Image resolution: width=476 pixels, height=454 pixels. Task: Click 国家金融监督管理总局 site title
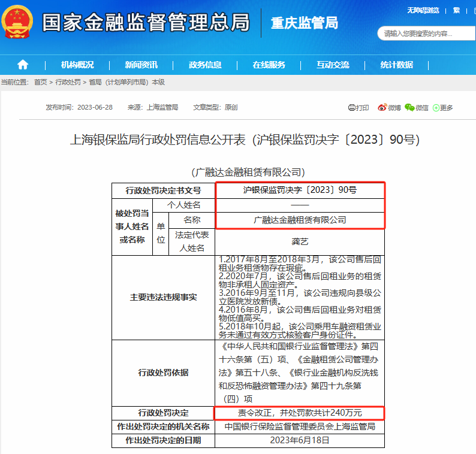coord(146,23)
